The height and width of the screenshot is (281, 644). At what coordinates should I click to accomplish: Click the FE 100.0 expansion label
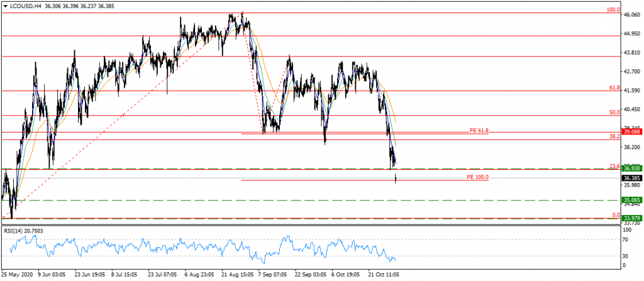pos(477,177)
